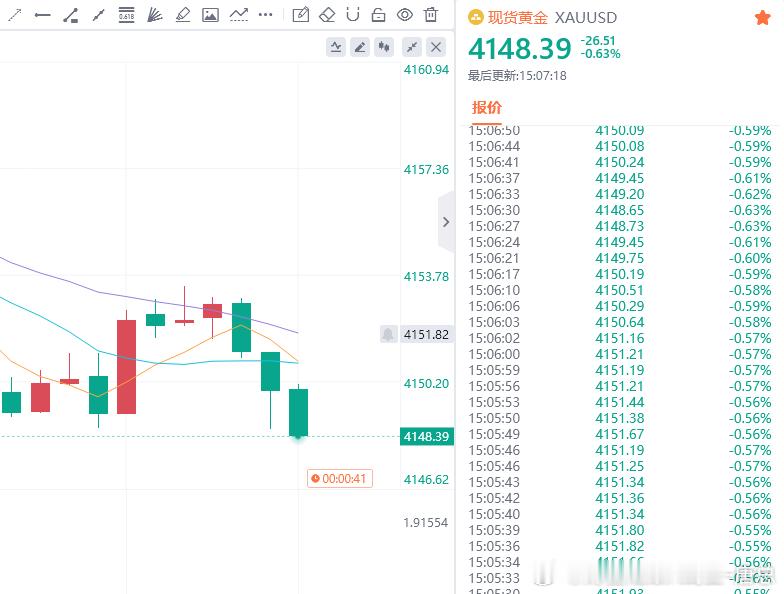Click the last updated time 15:07:18

(x=543, y=76)
